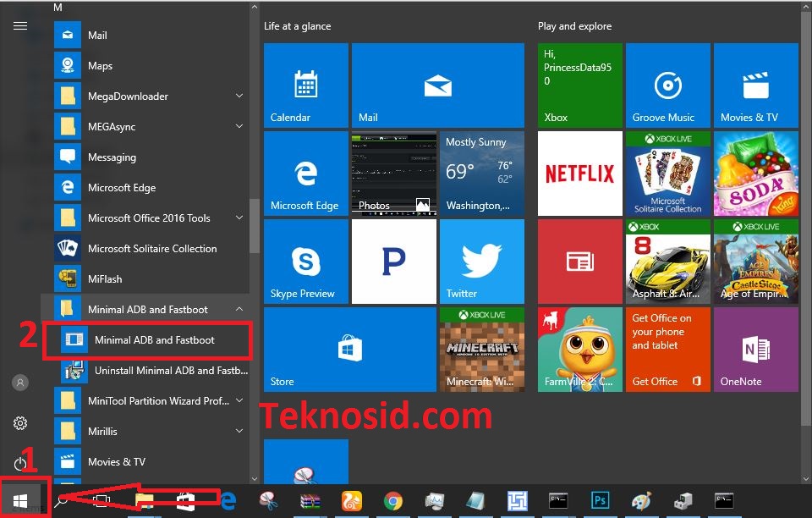Image resolution: width=812 pixels, height=518 pixels.
Task: Launch the Groove Music tile
Action: (668, 85)
